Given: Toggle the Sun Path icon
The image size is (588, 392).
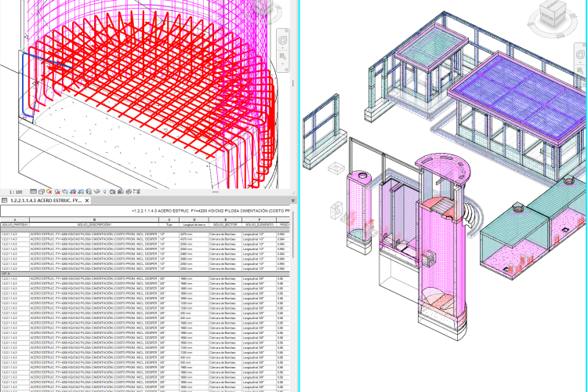Looking at the screenshot, I should pyautogui.click(x=49, y=191).
